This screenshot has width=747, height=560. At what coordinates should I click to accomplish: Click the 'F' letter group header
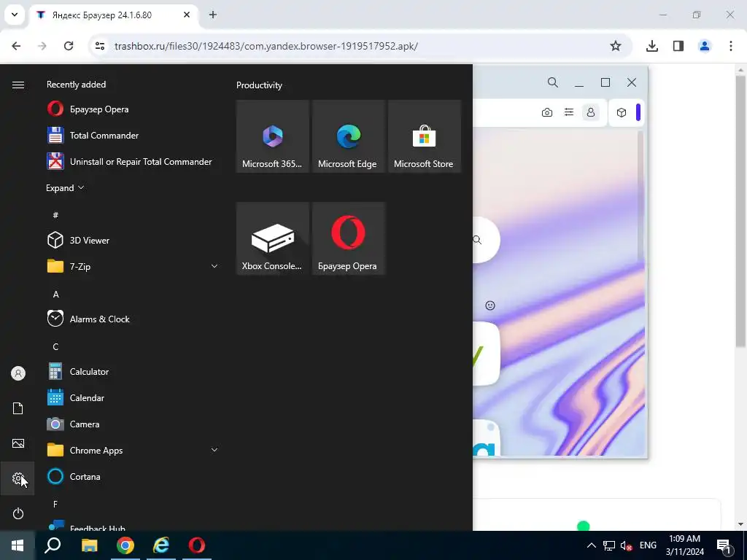[55, 504]
